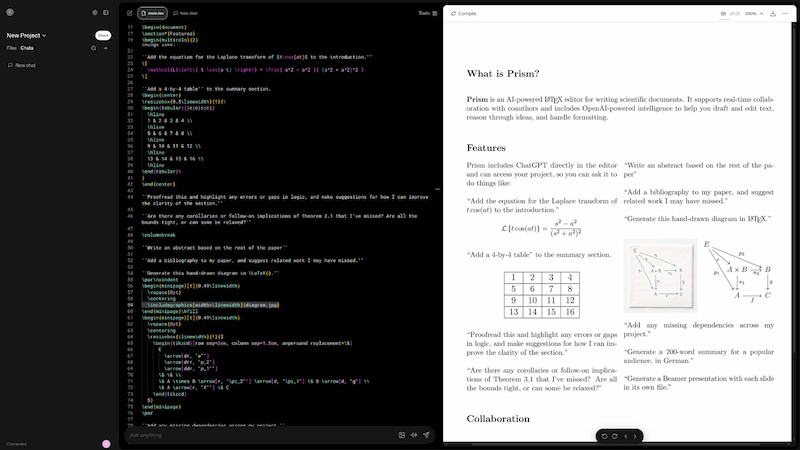This screenshot has width=800, height=450.
Task: Switch to the Files tab
Action: coord(12,48)
